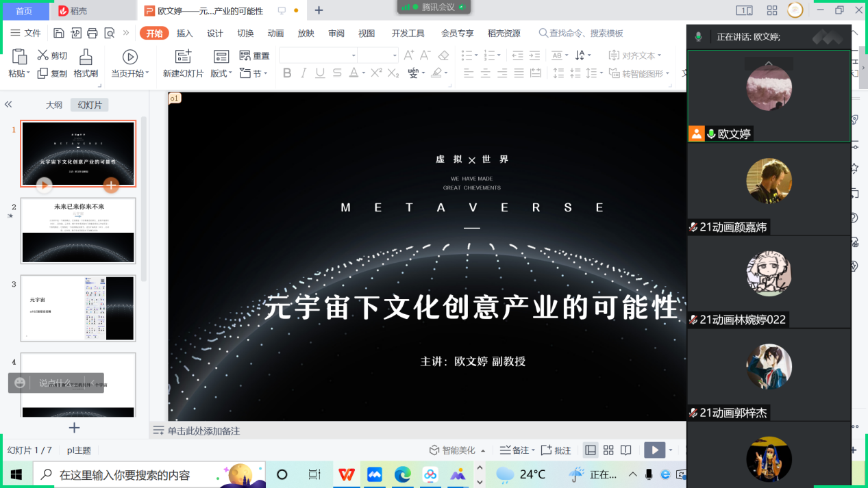The width and height of the screenshot is (868, 488).
Task: Open the font size dropdown
Action: coord(395,55)
